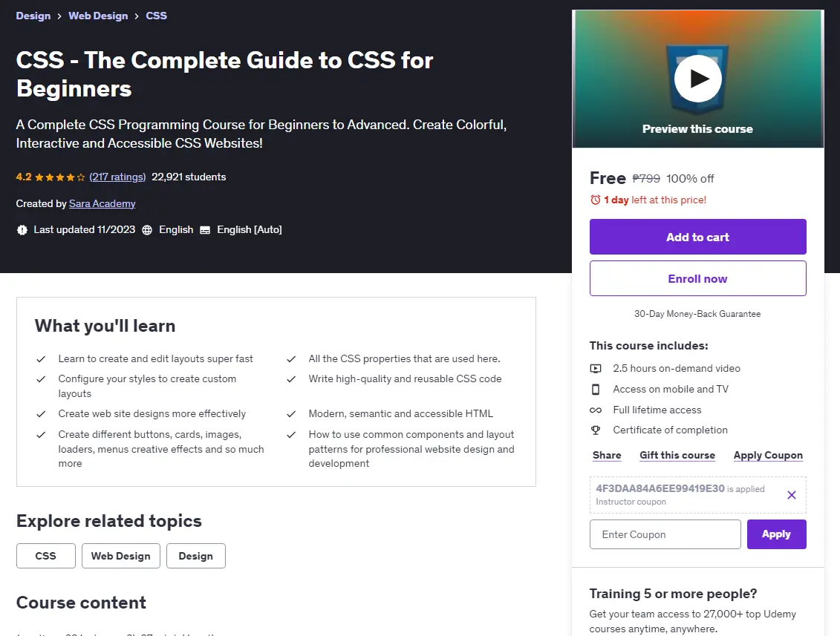Viewport: 840px width, 636px height.
Task: Click the Preview this course text
Action: (697, 129)
